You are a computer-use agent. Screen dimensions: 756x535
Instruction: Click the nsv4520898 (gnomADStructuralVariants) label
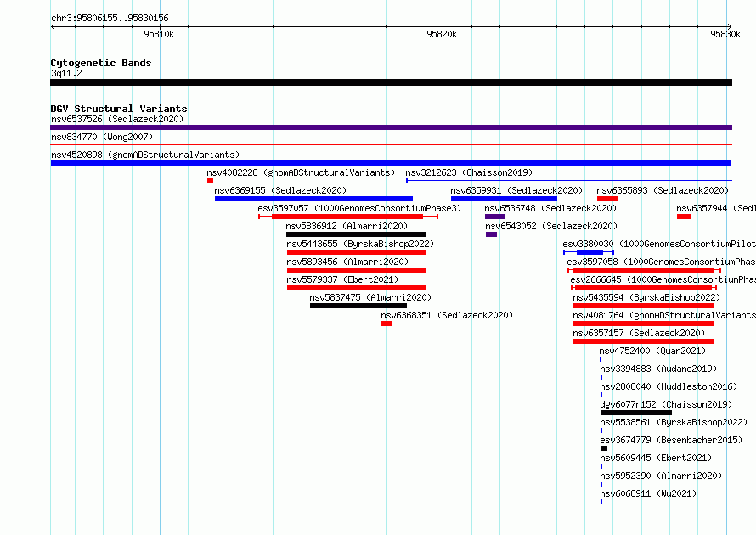[145, 155]
